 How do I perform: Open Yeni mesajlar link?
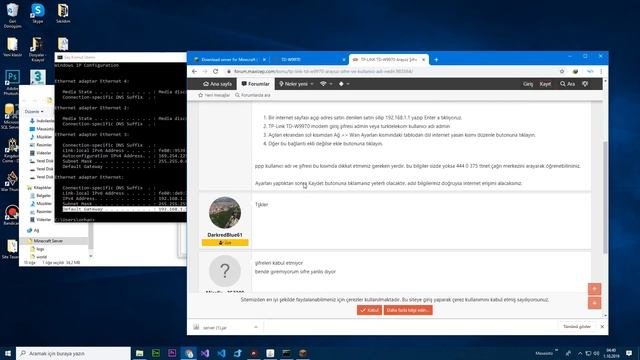[214, 95]
